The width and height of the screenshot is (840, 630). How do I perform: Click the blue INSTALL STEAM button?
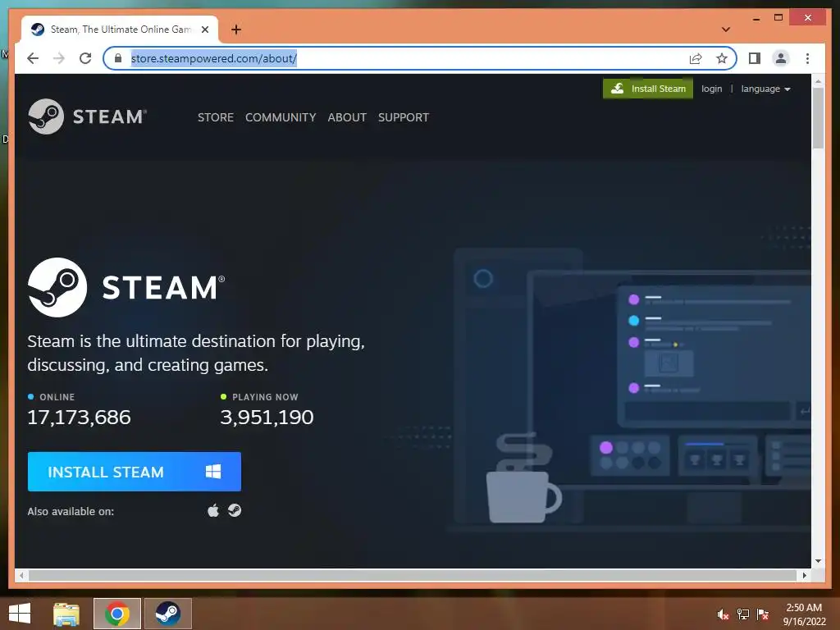coord(135,472)
